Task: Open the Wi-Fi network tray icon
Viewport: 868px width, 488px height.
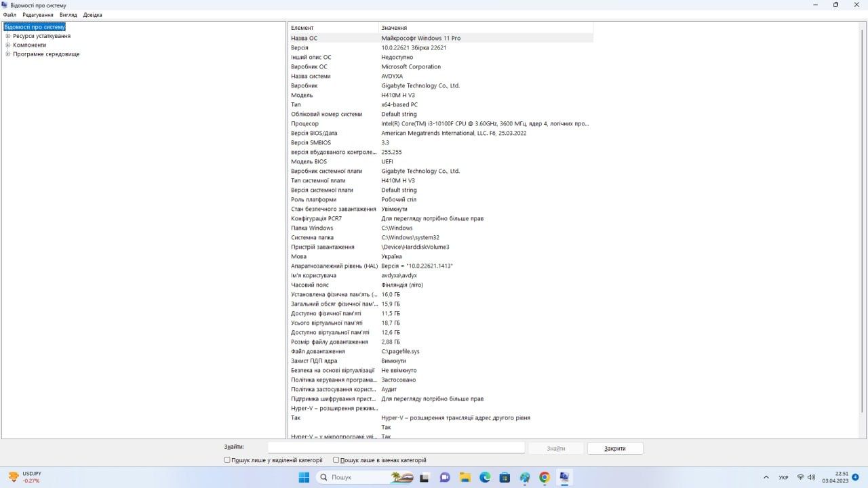Action: click(x=801, y=477)
